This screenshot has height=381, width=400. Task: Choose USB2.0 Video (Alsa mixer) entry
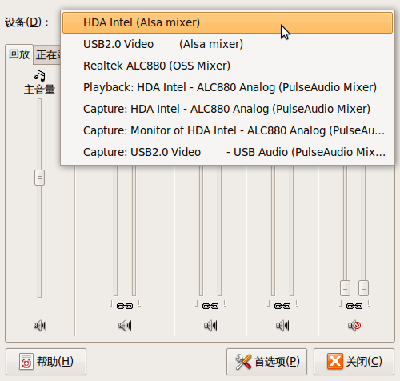(227, 44)
